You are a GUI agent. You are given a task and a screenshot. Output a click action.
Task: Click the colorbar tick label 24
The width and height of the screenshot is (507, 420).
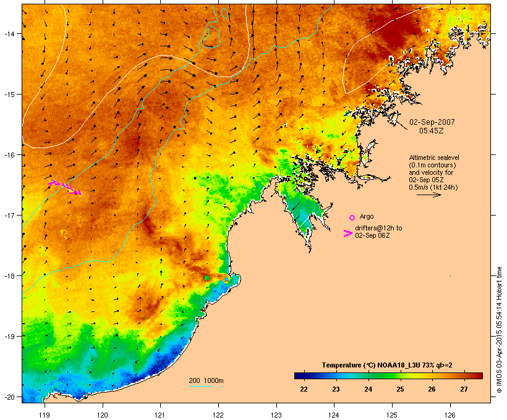pos(369,389)
